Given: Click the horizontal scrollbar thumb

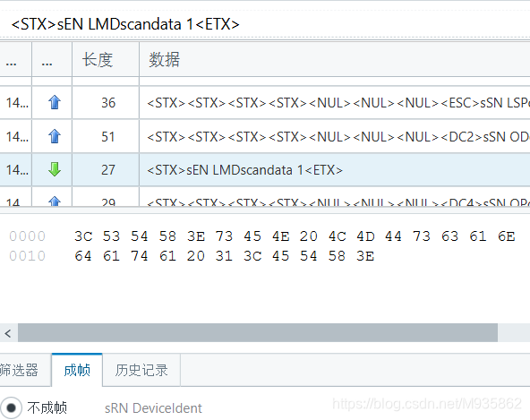Looking at the screenshot, I should (258, 333).
